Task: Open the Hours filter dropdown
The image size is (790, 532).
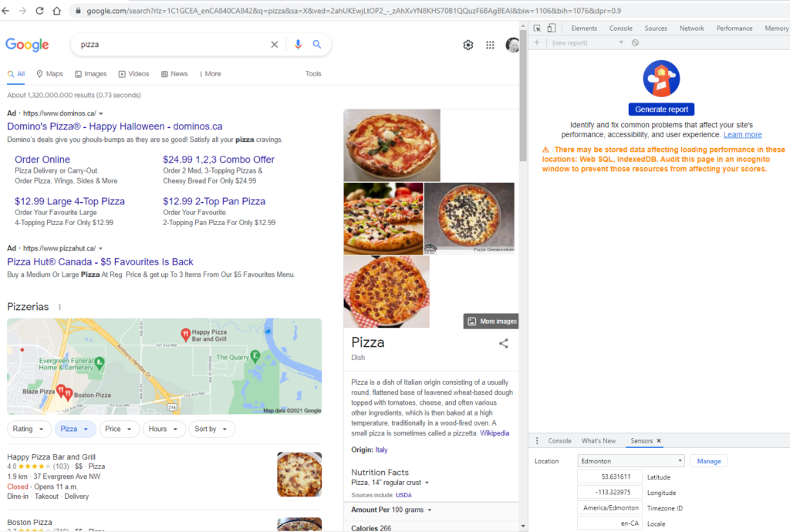Action: click(164, 429)
